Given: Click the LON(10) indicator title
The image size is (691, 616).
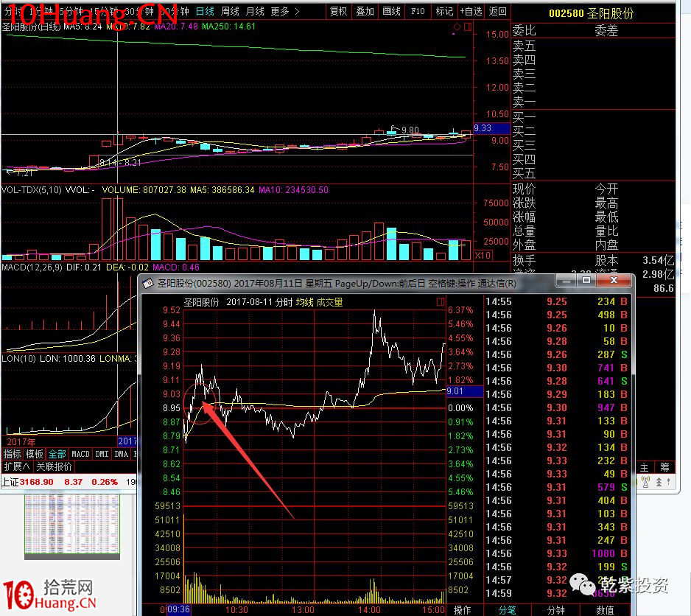Looking at the screenshot, I should 18,359.
